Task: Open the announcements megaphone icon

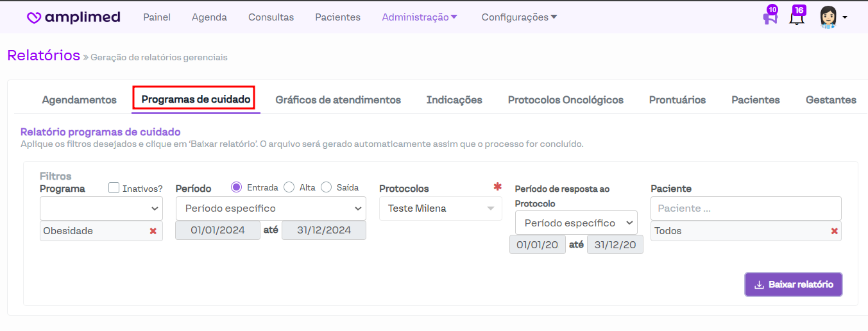Action: coord(769,18)
